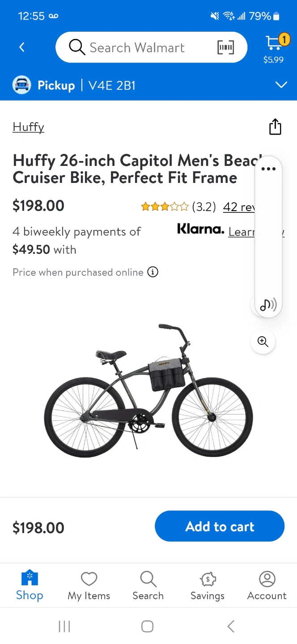Tap the share product icon
Viewport: 297px width, 644px height.
click(275, 127)
